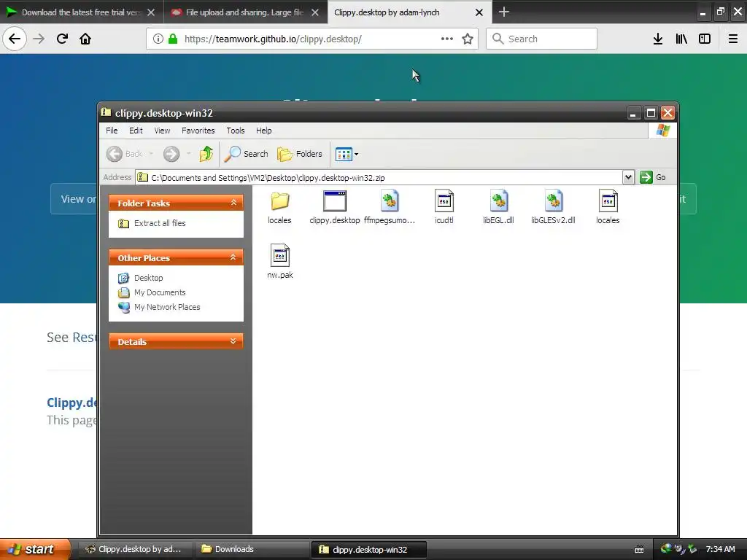Collapse the Folder Tasks panel
Viewport: 747px width, 560px height.
[233, 203]
